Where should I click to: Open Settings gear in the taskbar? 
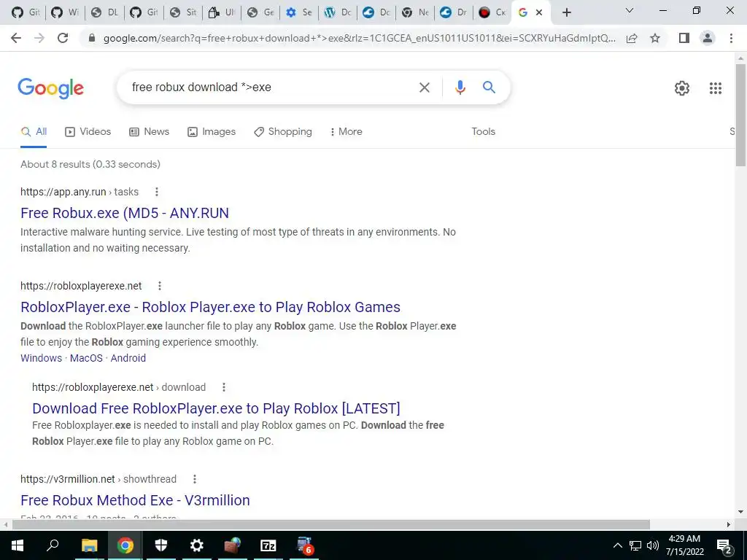point(197,545)
